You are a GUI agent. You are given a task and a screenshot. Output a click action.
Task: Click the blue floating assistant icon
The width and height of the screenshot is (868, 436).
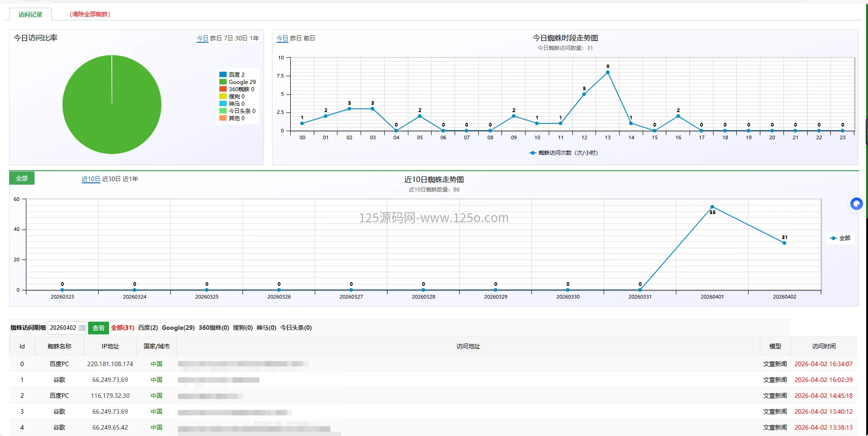point(856,204)
